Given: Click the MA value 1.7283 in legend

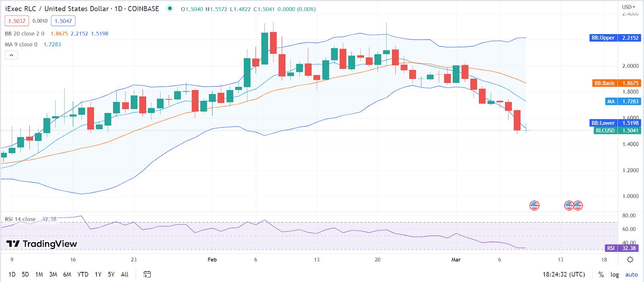Looking at the screenshot, I should tap(52, 44).
